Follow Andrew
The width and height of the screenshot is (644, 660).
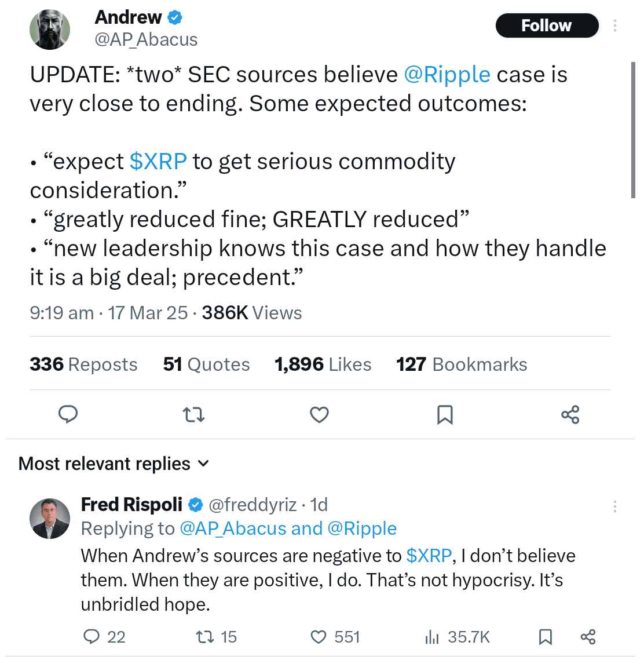pyautogui.click(x=546, y=25)
